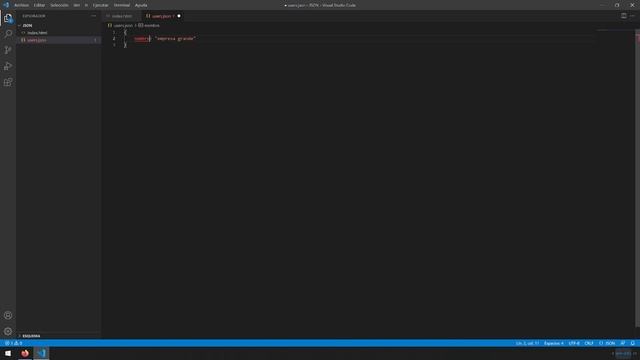The width and height of the screenshot is (640, 360).
Task: Open errors and warnings count in status bar
Action: (x=13, y=343)
